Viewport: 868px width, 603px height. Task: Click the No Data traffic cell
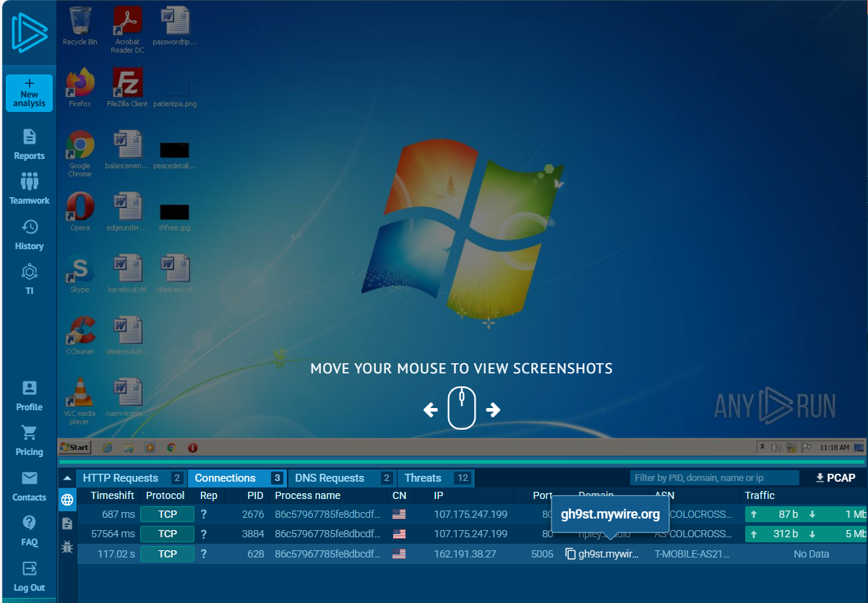[811, 554]
